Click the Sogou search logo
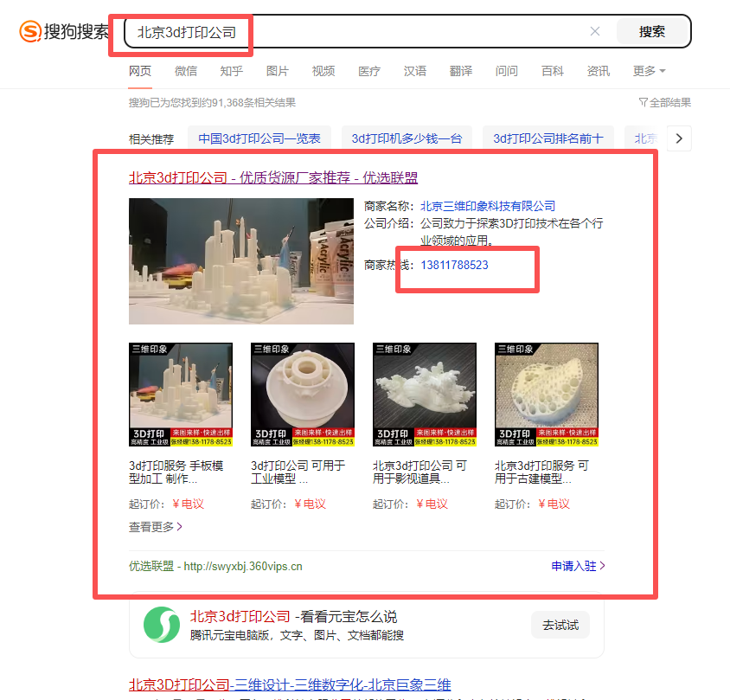 coord(65,32)
